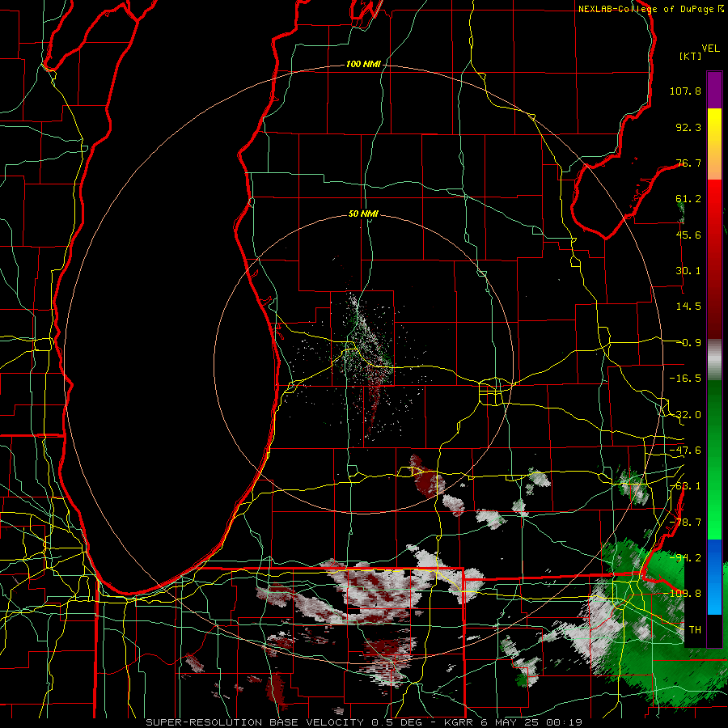Select the -16.5 velocity scale label

click(685, 379)
